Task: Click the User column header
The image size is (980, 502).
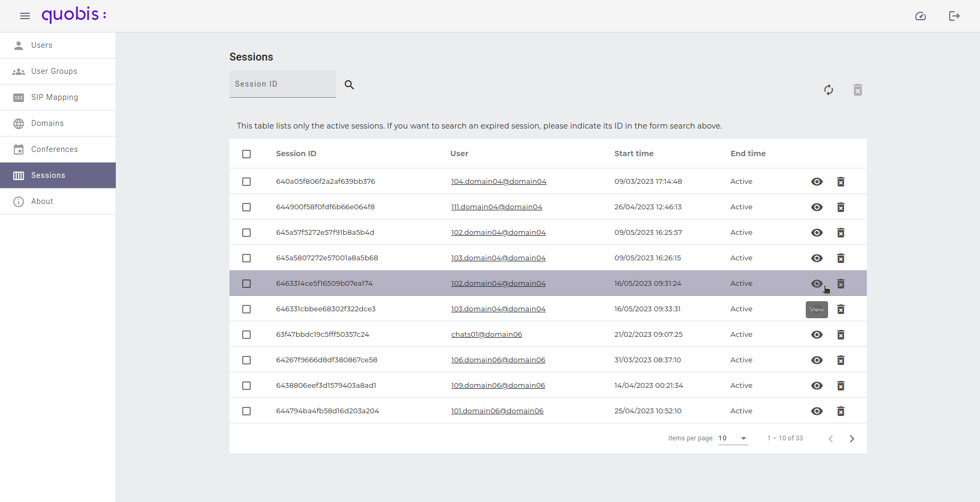Action: [459, 154]
